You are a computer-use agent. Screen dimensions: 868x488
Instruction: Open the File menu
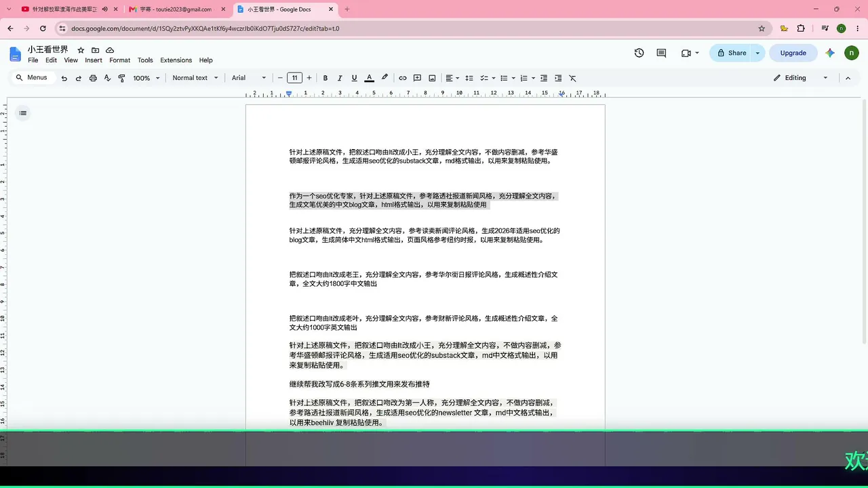pos(33,60)
